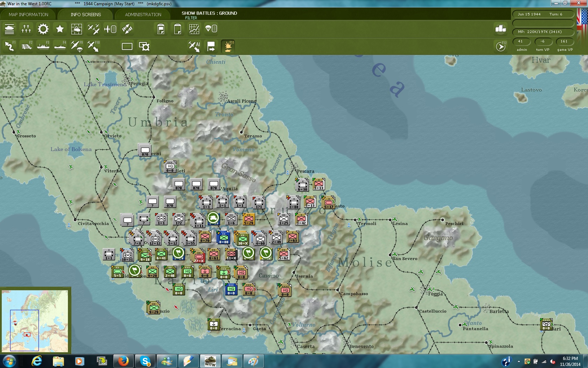This screenshot has width=588, height=368.
Task: Click the Benevento city label
Action: click(x=362, y=347)
